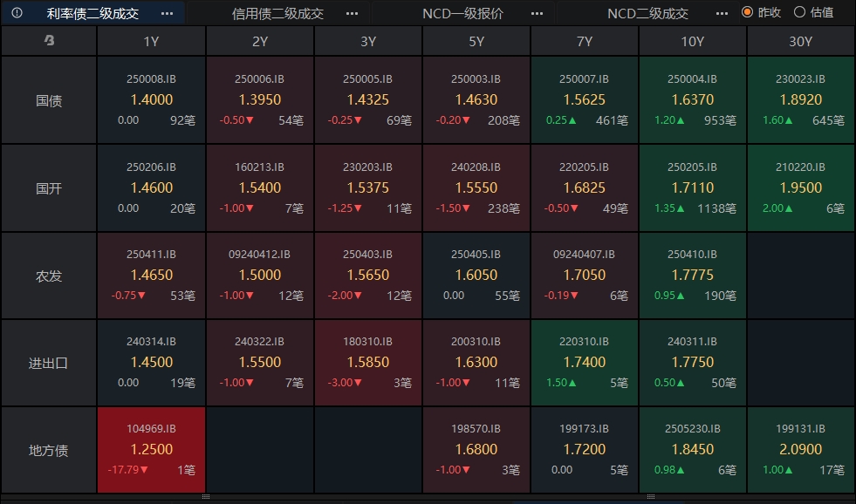This screenshot has height=504, width=856.
Task: Click the -17.79 change value
Action: tap(129, 470)
